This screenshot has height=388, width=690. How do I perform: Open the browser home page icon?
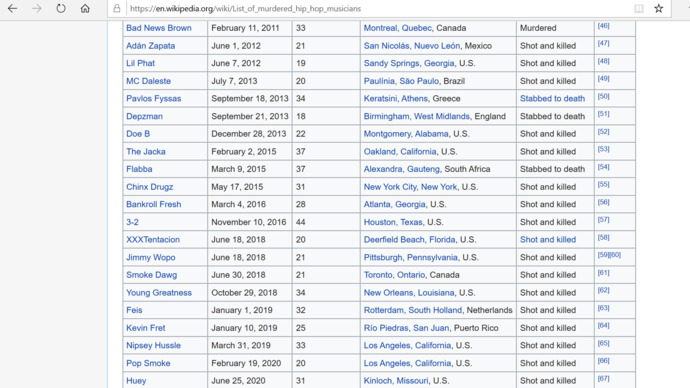click(x=85, y=8)
